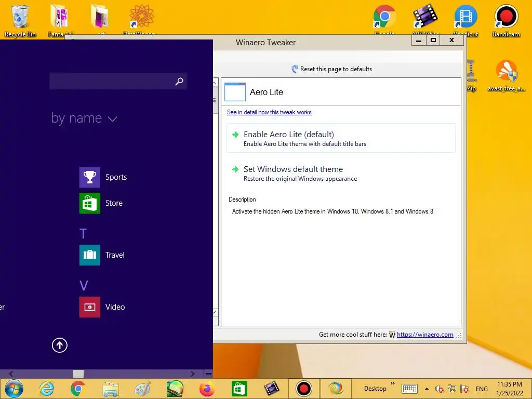
Task: Jump to the V letter group header
Action: pyautogui.click(x=84, y=285)
